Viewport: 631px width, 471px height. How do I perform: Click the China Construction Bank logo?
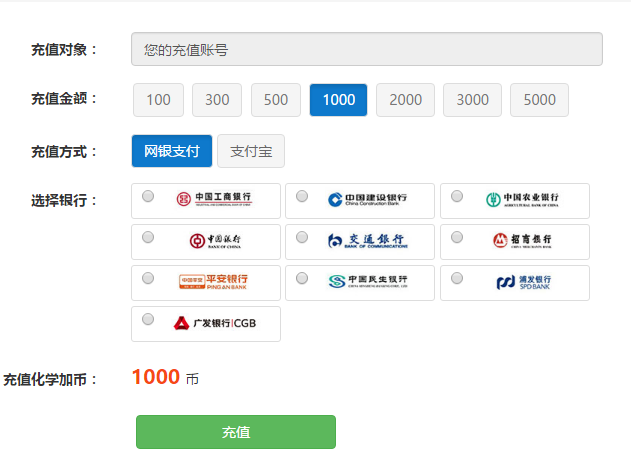click(367, 200)
